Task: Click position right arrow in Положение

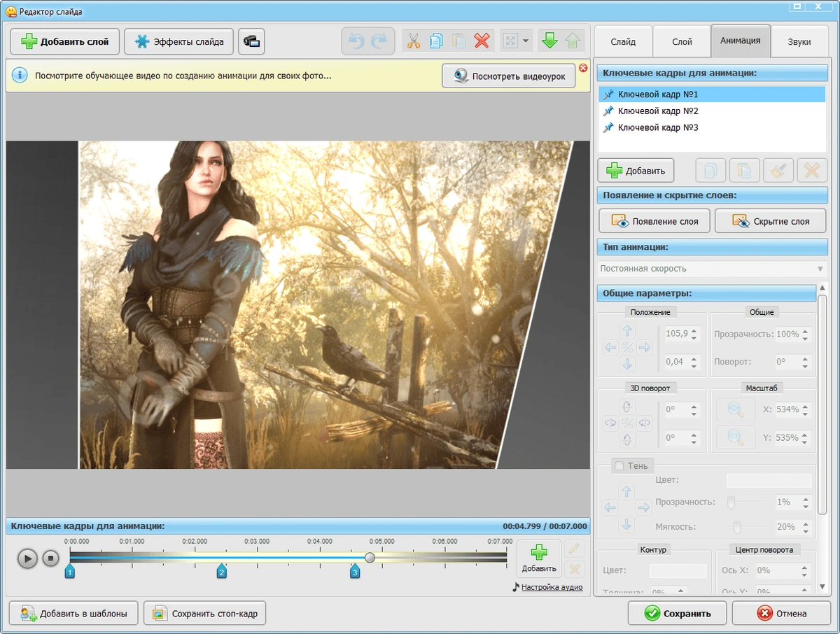Action: pos(645,347)
